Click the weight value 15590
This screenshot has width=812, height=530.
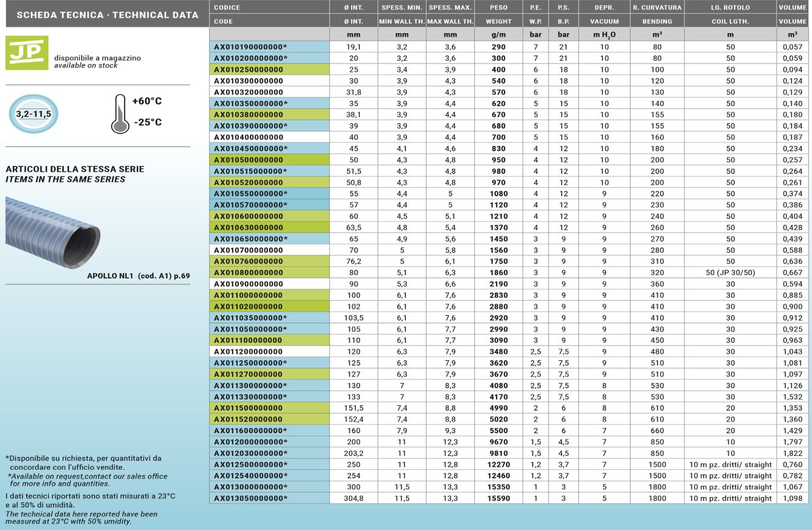(x=498, y=498)
